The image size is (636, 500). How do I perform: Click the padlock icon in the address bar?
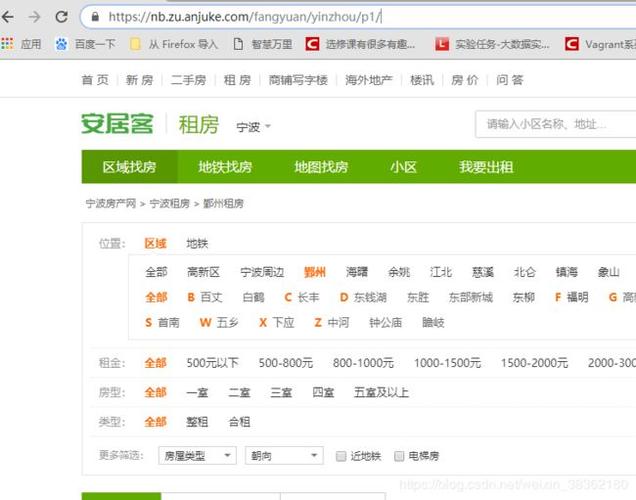tap(95, 17)
